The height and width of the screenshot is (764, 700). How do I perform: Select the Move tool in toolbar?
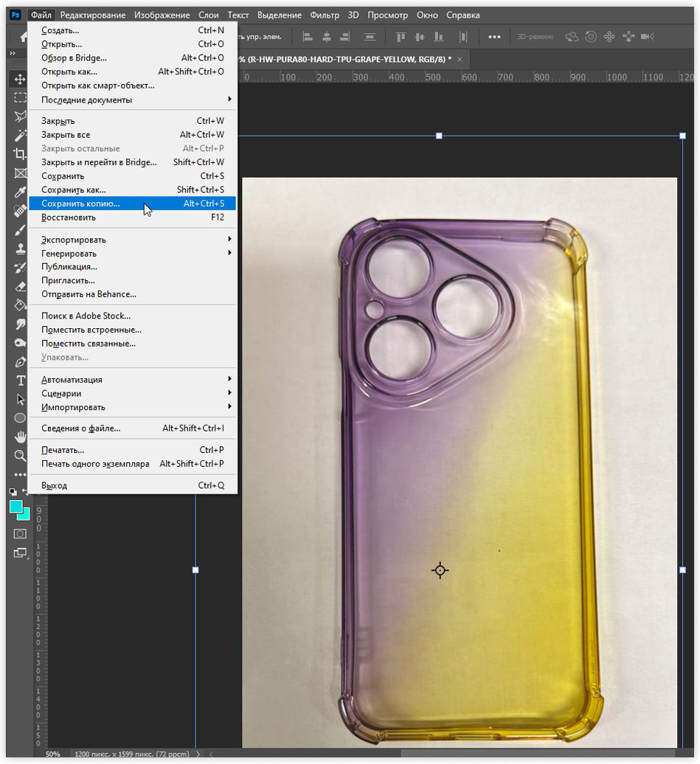pos(20,79)
